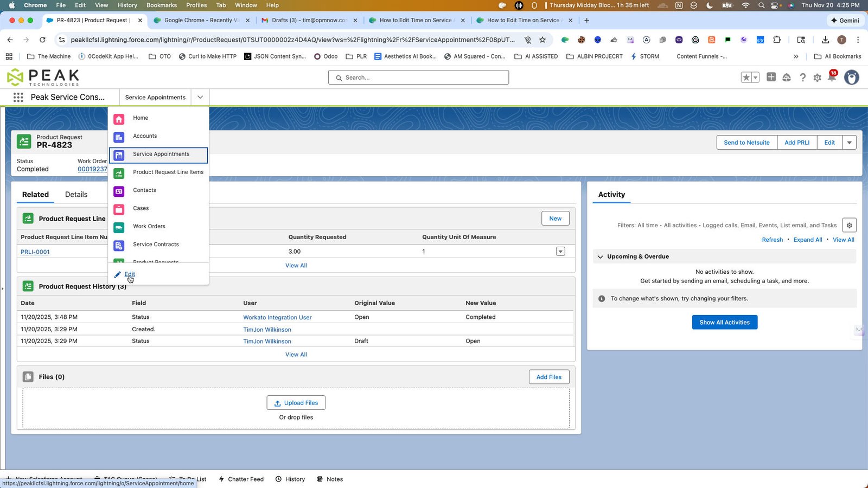Open Chrome downloads icon

coord(825,40)
